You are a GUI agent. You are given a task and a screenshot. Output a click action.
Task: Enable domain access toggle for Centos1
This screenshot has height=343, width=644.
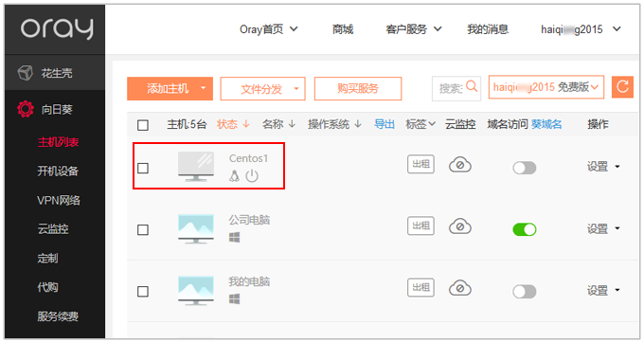click(525, 168)
